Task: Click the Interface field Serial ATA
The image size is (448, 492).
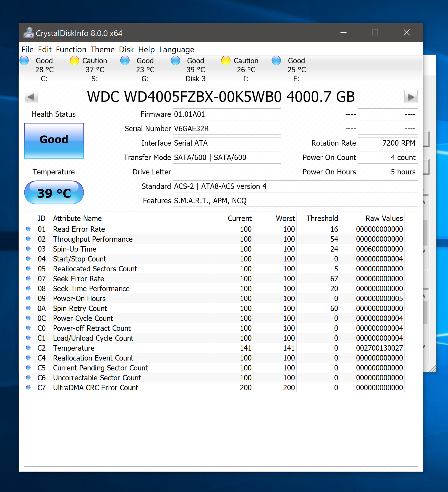Action: coord(227,143)
